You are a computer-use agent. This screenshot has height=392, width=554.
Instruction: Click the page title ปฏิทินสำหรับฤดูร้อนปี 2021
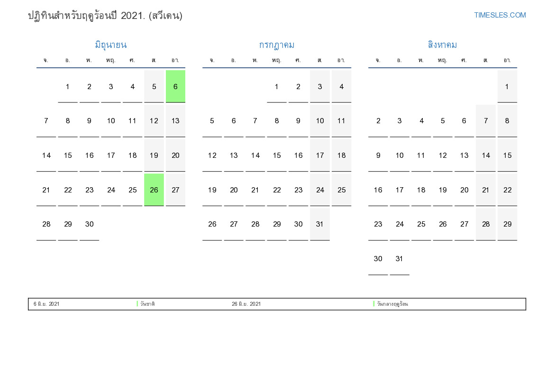click(x=105, y=16)
